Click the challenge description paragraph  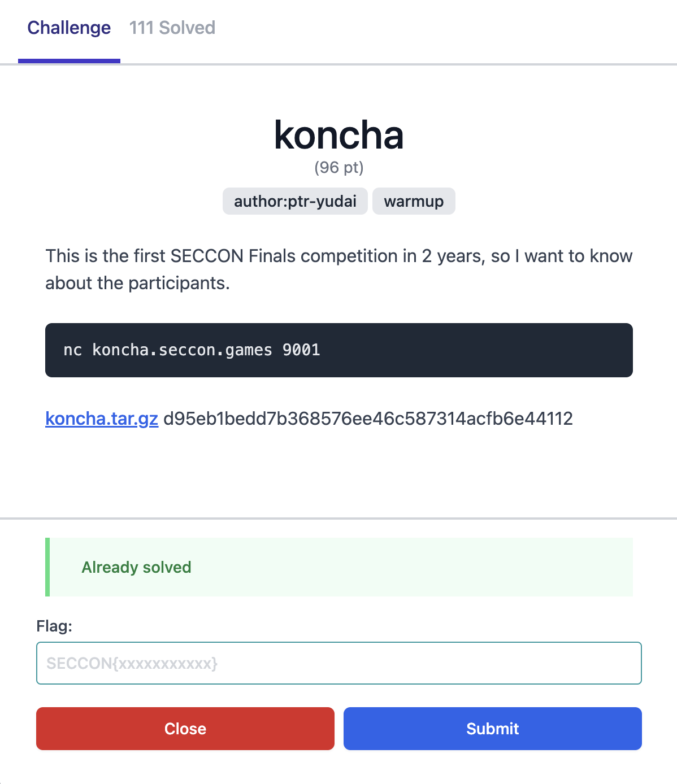[x=339, y=269]
